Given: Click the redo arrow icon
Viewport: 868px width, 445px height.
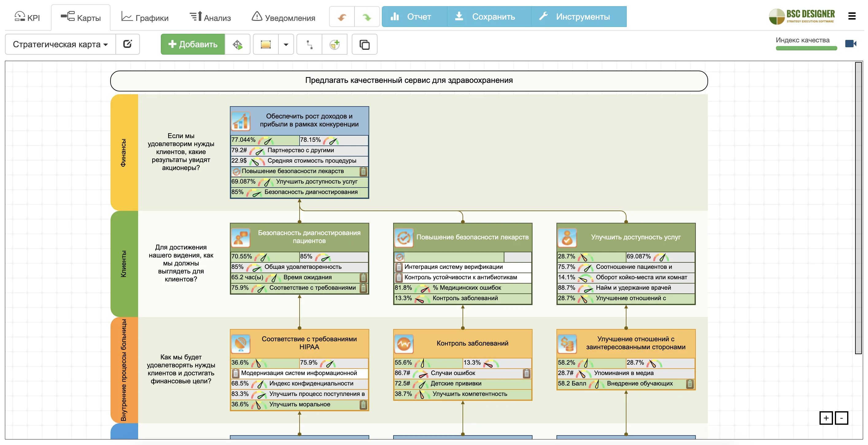Looking at the screenshot, I should click(x=366, y=17).
